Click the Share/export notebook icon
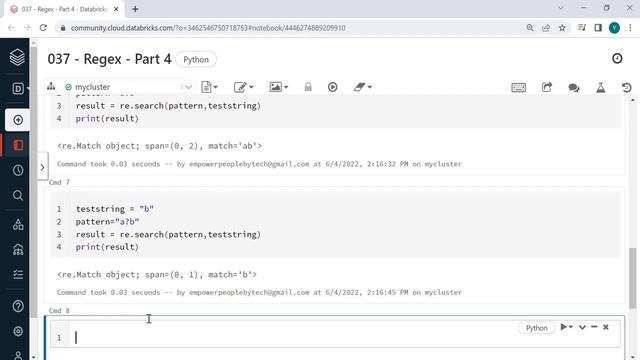This screenshot has width=640, height=360. (547, 87)
